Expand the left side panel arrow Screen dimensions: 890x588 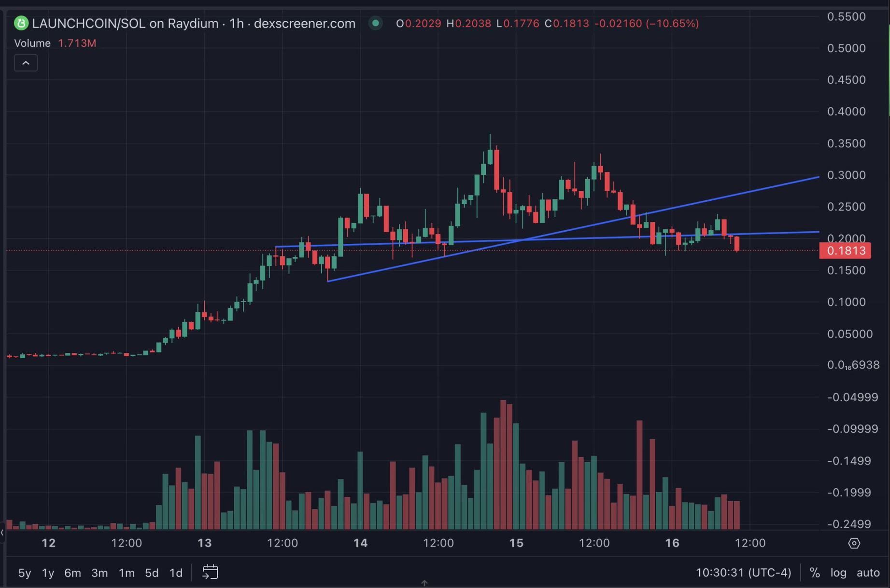(x=2, y=532)
